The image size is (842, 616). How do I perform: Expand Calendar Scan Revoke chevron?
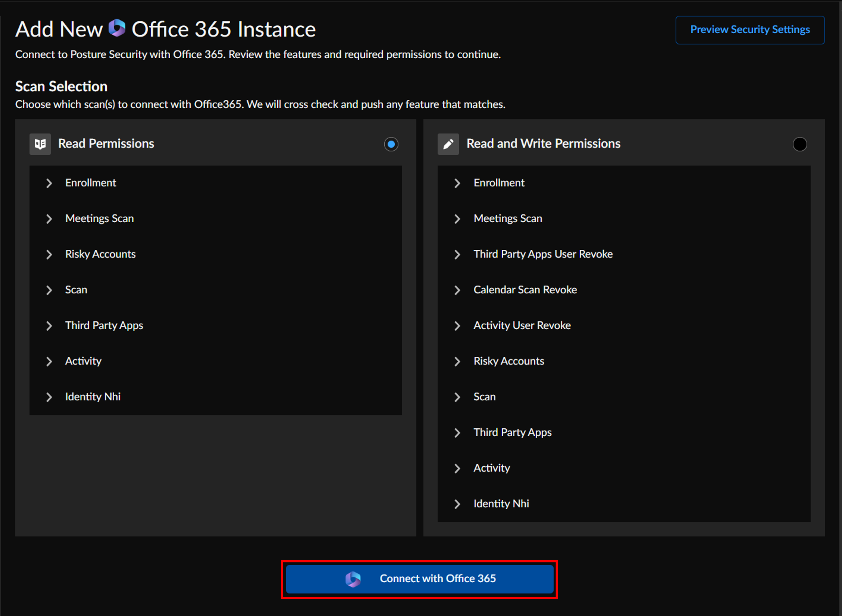(x=457, y=290)
